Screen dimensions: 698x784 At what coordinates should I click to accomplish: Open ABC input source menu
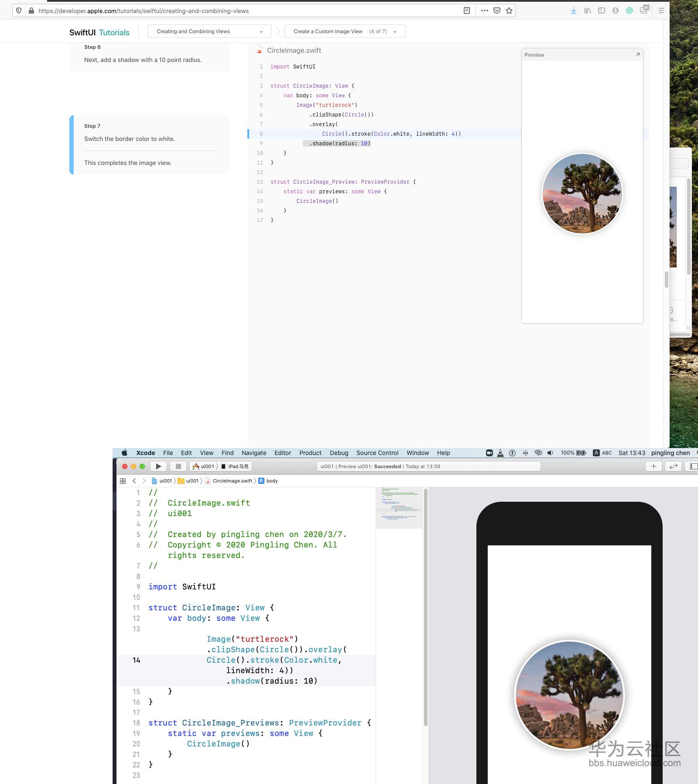coord(602,453)
